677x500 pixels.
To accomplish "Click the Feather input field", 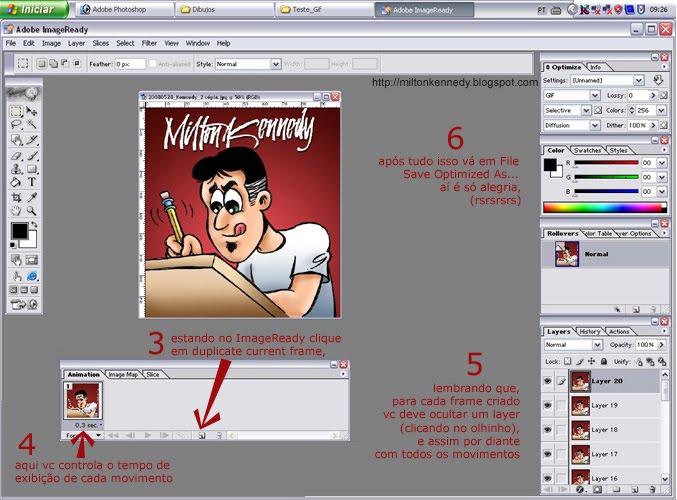I will (x=130, y=64).
